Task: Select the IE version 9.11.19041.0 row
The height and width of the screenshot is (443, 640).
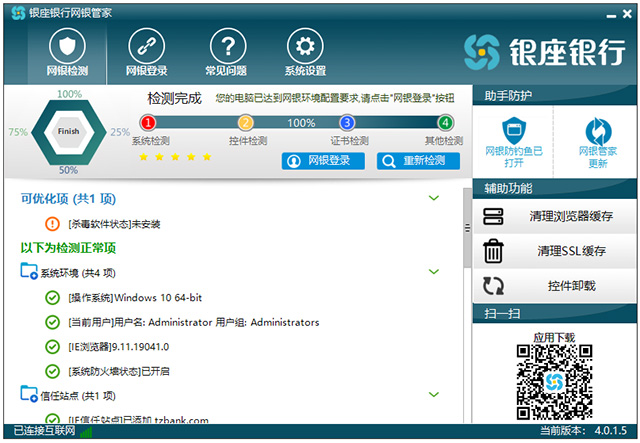Action: click(118, 347)
